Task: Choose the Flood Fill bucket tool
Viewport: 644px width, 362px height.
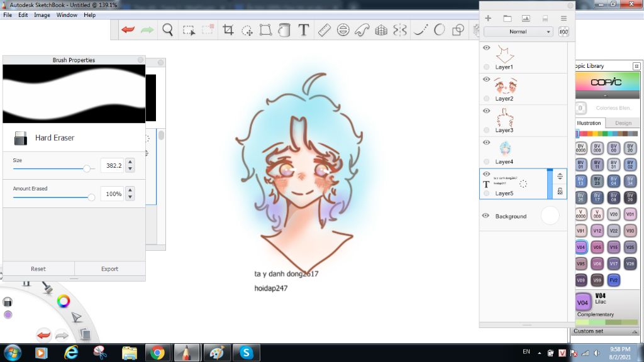Action: coord(284,30)
